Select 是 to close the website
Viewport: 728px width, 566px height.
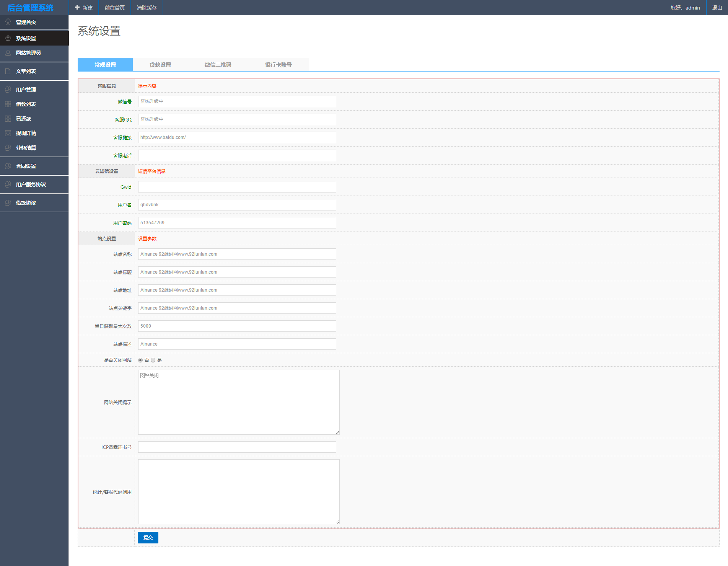point(153,360)
